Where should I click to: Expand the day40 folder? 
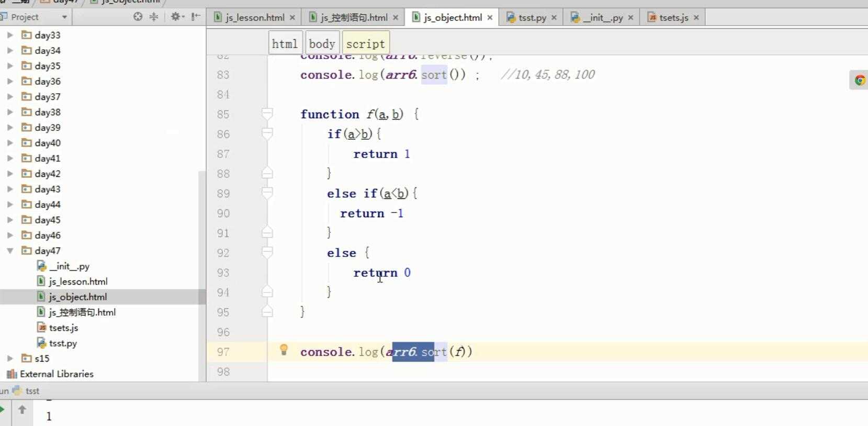point(10,143)
